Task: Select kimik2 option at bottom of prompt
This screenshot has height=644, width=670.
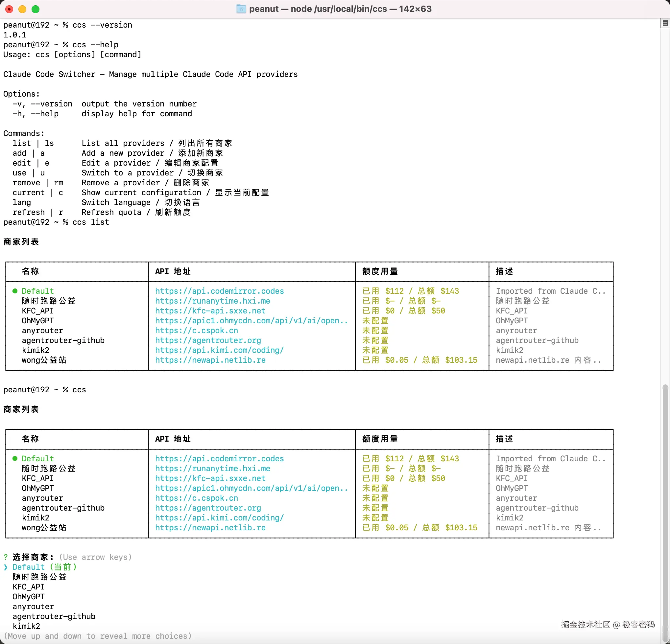Action: (x=26, y=627)
